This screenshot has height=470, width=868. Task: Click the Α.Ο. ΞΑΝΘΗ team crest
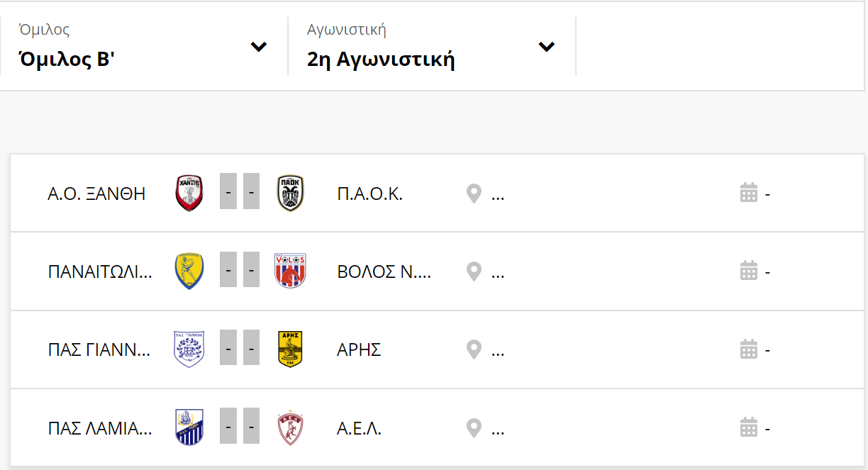[189, 193]
